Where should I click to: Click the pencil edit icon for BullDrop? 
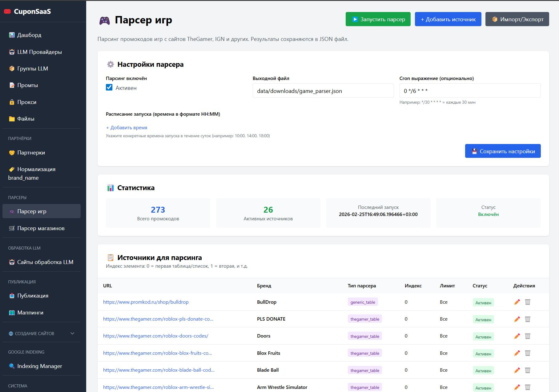(517, 302)
